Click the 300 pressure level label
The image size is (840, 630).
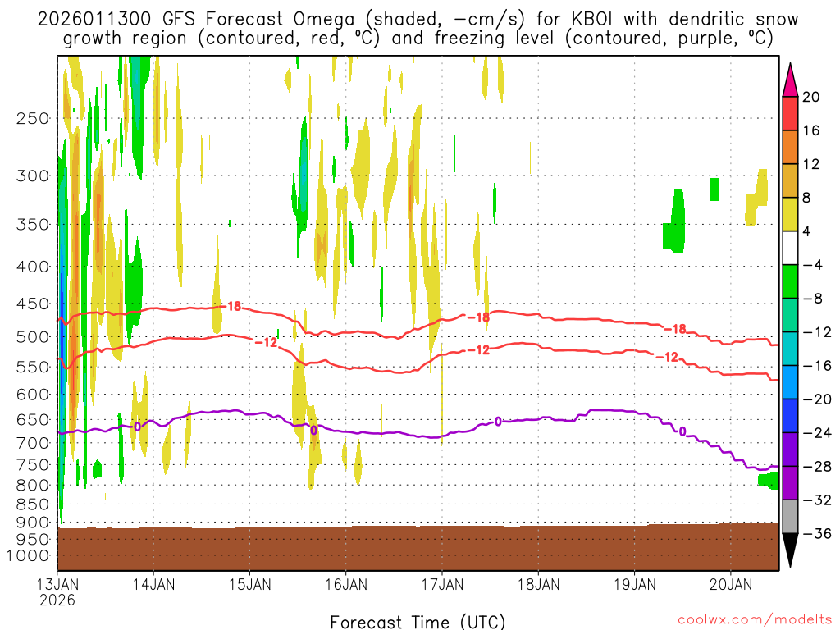(x=33, y=176)
